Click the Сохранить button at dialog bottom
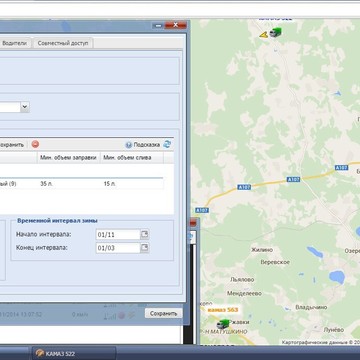Viewport: 360px width, 360px height. (x=163, y=313)
